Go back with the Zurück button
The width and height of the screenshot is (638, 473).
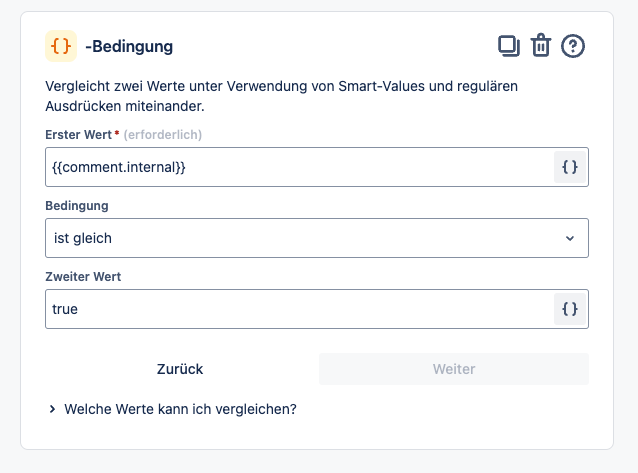[x=180, y=369]
